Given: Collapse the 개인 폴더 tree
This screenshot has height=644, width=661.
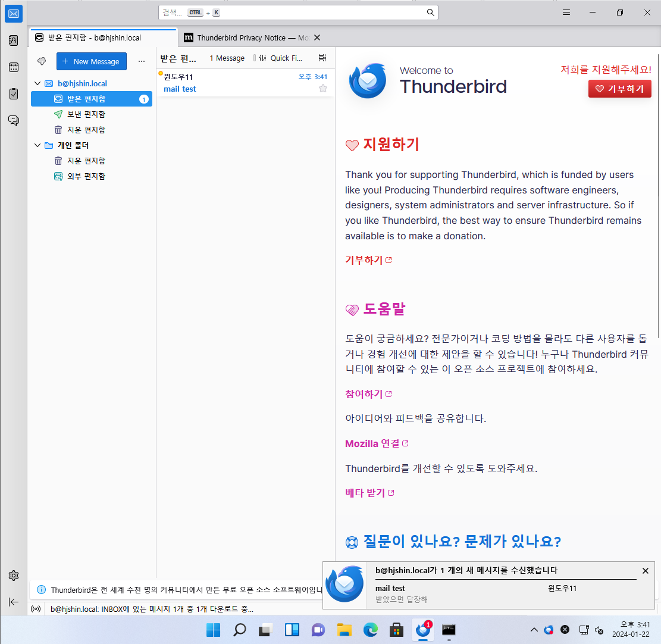Looking at the screenshot, I should click(x=37, y=145).
